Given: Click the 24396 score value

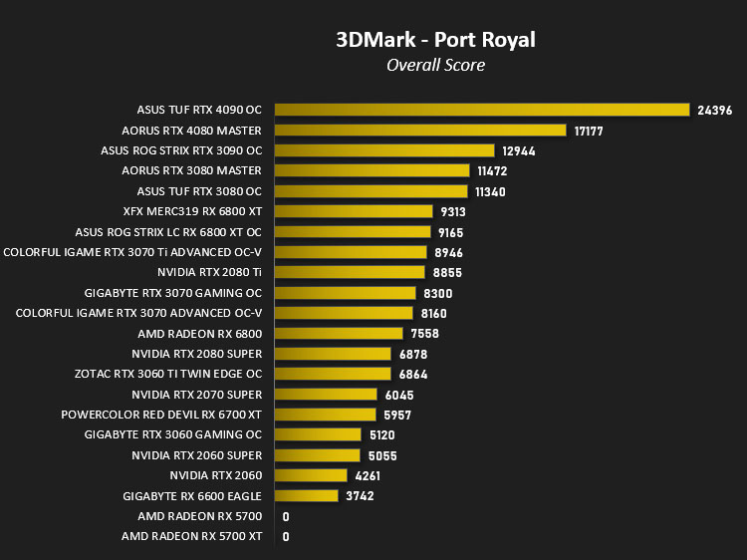Looking at the screenshot, I should coord(714,111).
